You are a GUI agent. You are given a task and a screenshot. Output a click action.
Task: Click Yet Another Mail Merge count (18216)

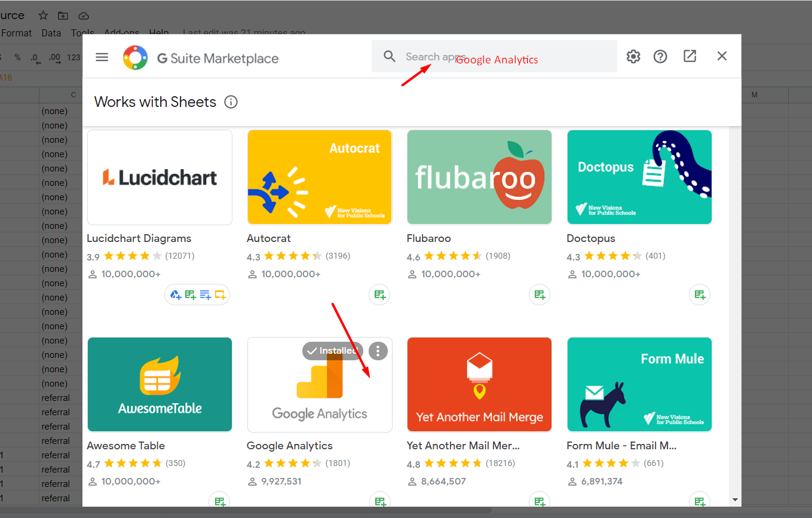[500, 463]
